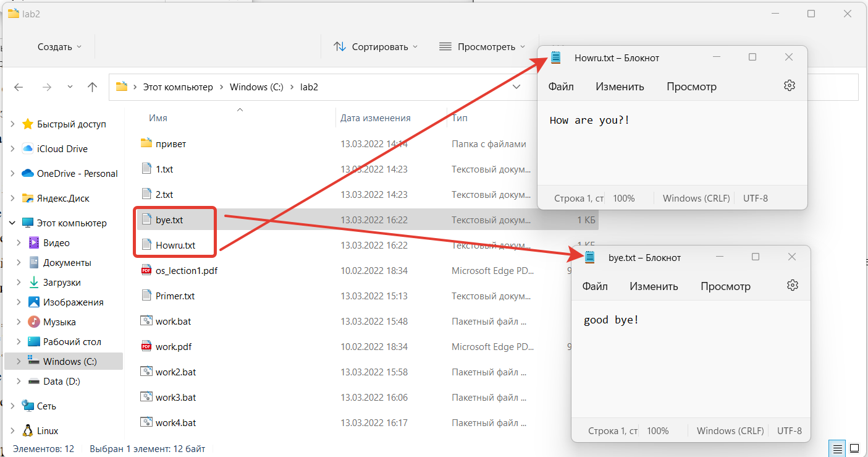868x457 pixels.
Task: Open settings gear in Howru.txt Notepad
Action: pos(789,85)
